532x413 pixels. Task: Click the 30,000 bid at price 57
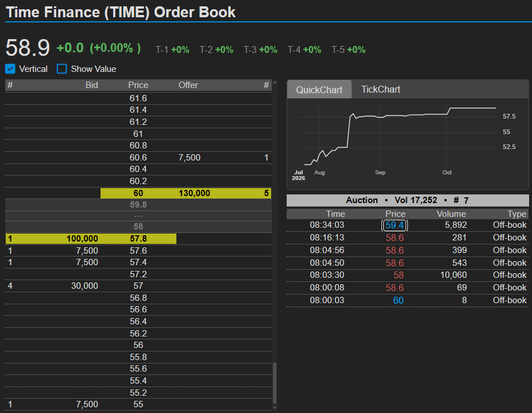pos(84,286)
